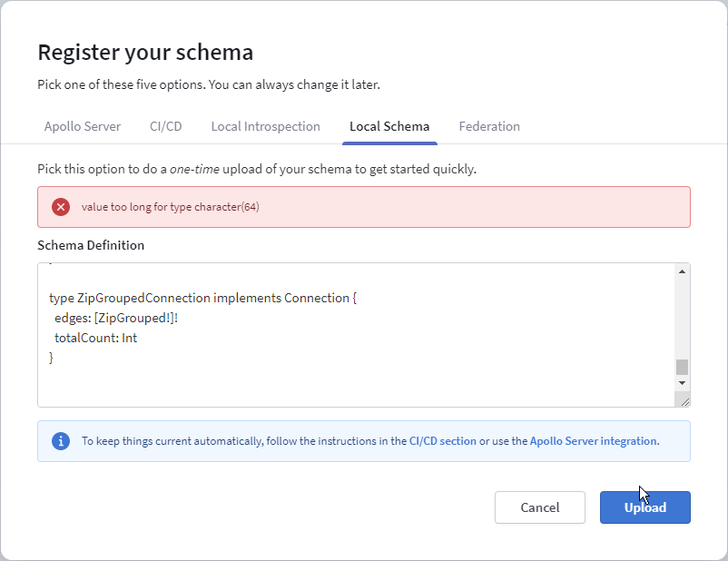
Task: Select the Local Schema tab
Action: pyautogui.click(x=389, y=126)
